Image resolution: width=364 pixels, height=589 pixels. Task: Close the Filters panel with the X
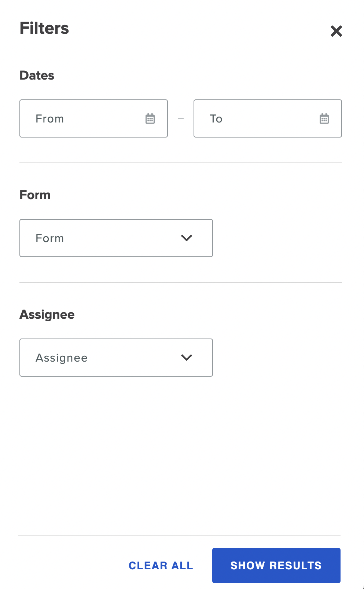coord(336,31)
